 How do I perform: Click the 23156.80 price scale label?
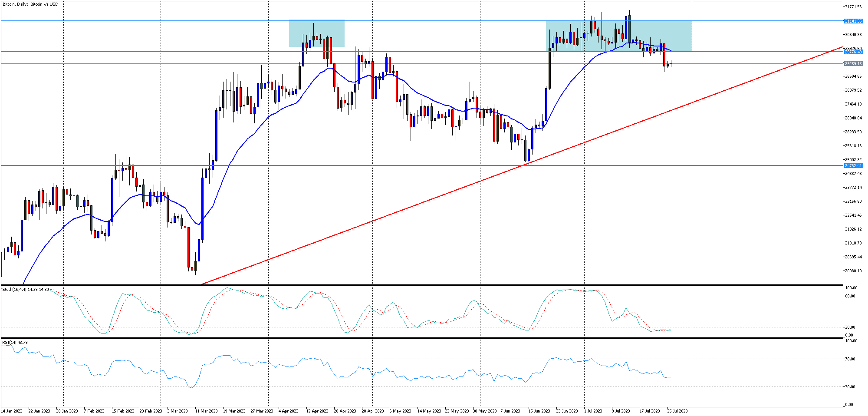(853, 201)
